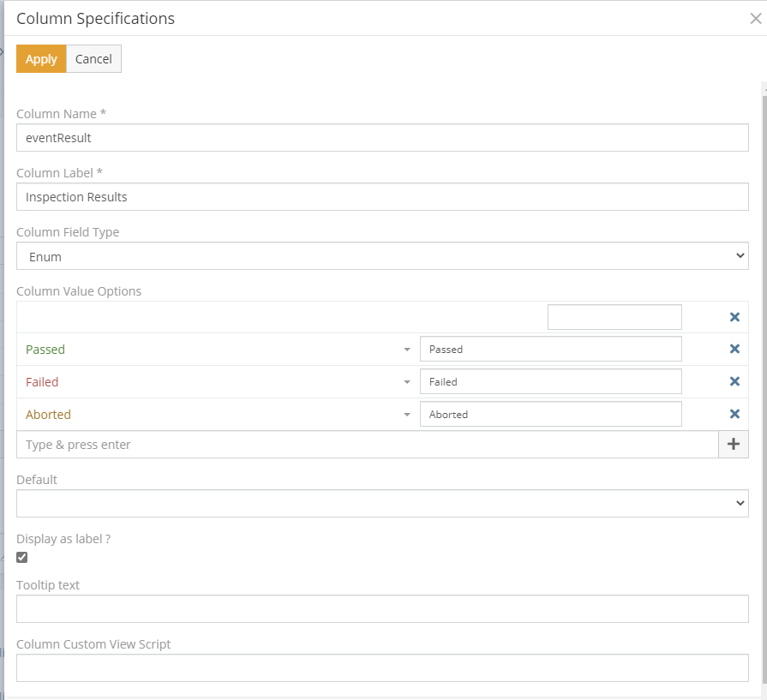This screenshot has width=767, height=700.
Task: Click the Tooltip text input box
Action: (x=382, y=609)
